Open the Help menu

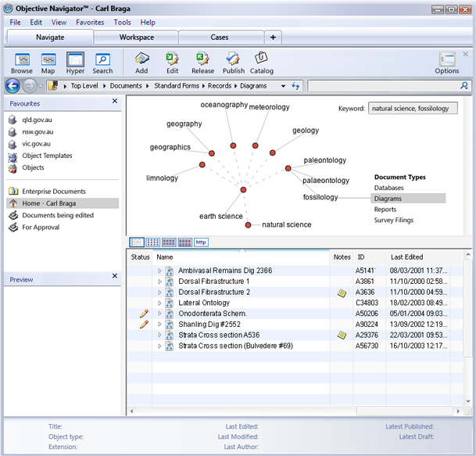148,23
